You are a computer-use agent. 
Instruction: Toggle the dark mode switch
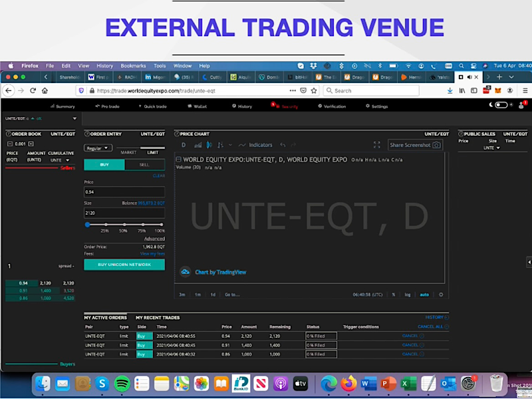click(501, 105)
